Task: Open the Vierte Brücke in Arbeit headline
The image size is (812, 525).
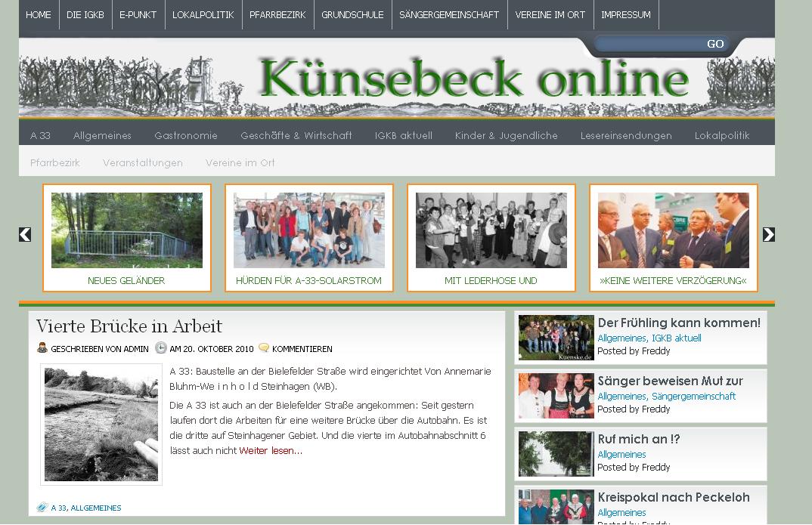Action: click(x=129, y=326)
